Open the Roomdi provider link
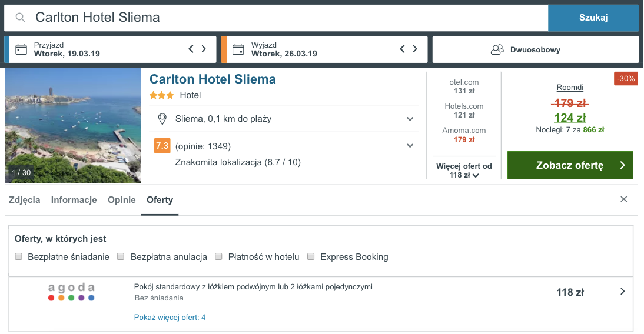Viewport: 644px width, 334px height. pos(570,88)
